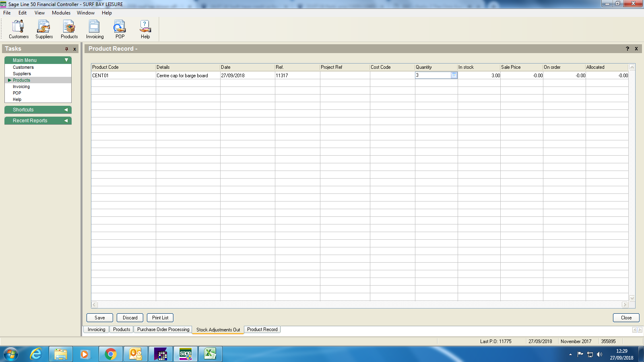Click the Print List button
This screenshot has height=362, width=644.
click(160, 318)
